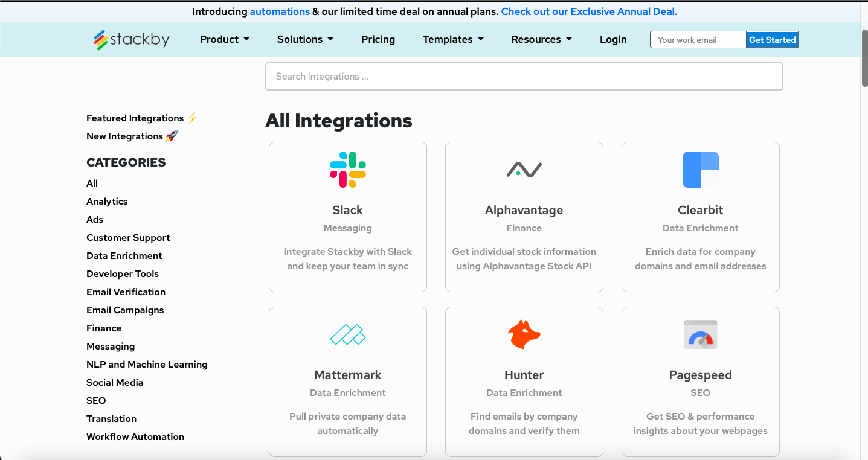Filter by Analytics category
The height and width of the screenshot is (460, 868).
[107, 202]
